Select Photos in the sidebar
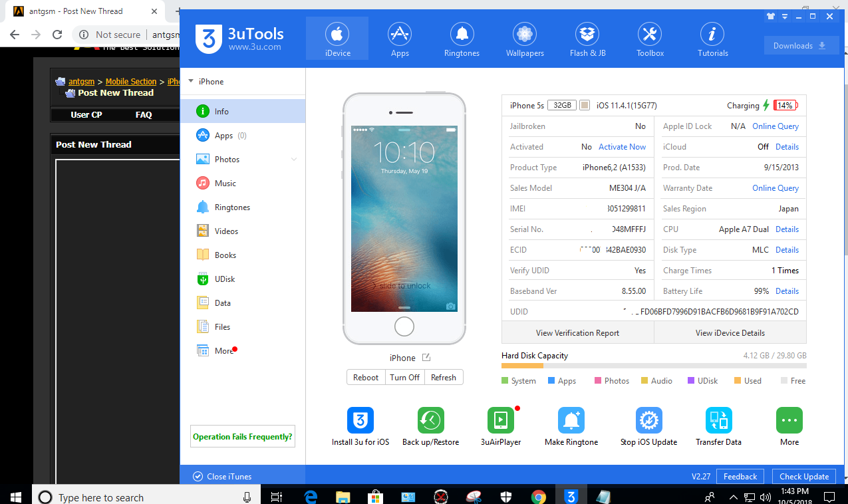Viewport: 848px width, 504px height. (x=243, y=159)
